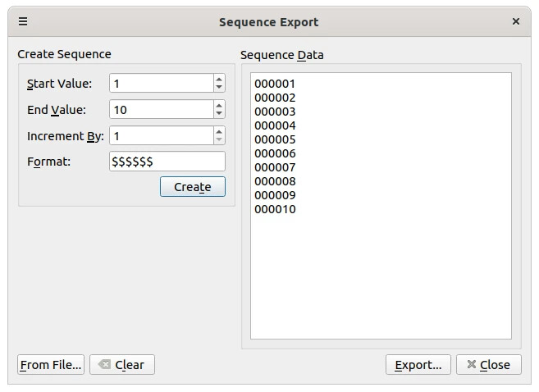Click the Export... button
The width and height of the screenshot is (539, 392).
click(x=418, y=365)
